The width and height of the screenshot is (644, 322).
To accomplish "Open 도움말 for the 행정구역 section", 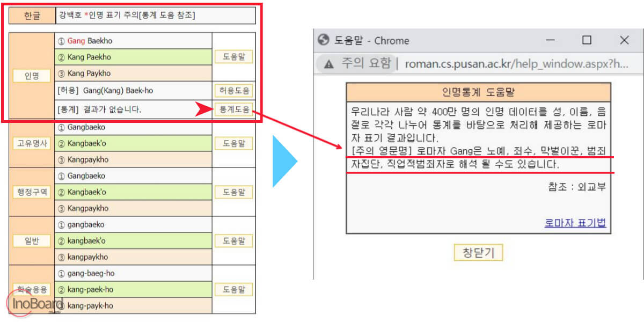I will pyautogui.click(x=234, y=192).
